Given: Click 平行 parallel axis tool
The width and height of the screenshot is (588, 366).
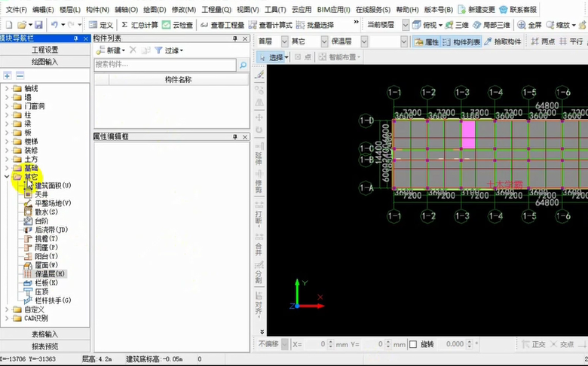Looking at the screenshot, I should click(x=571, y=41).
